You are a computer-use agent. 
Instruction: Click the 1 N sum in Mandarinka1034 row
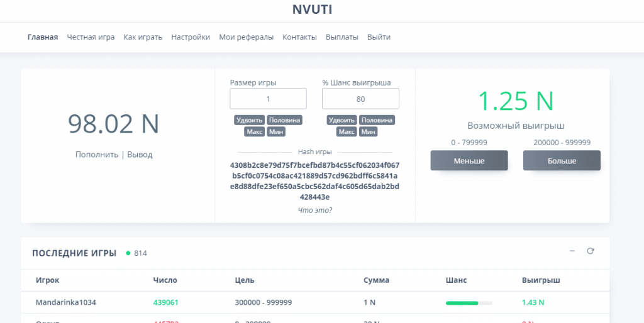click(369, 302)
